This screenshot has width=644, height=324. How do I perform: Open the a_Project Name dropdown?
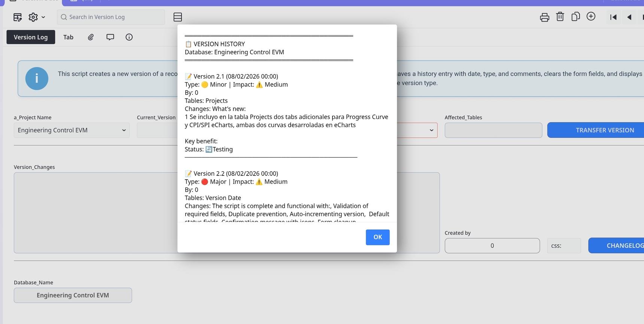pyautogui.click(x=72, y=130)
